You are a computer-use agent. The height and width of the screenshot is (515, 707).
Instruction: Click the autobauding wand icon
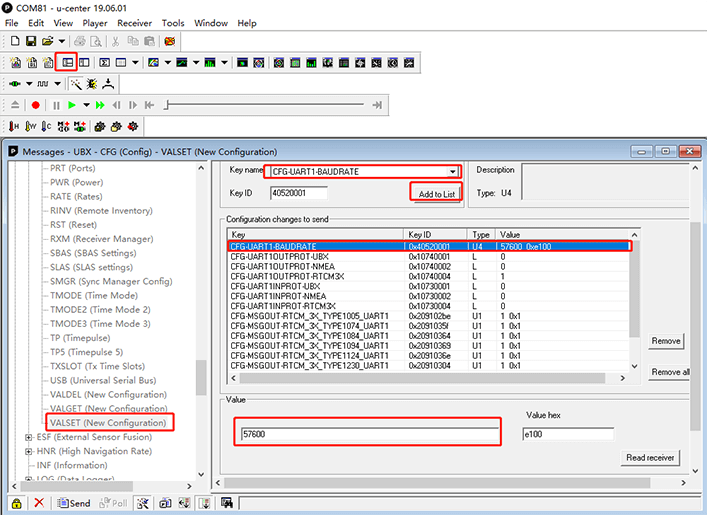(x=76, y=84)
